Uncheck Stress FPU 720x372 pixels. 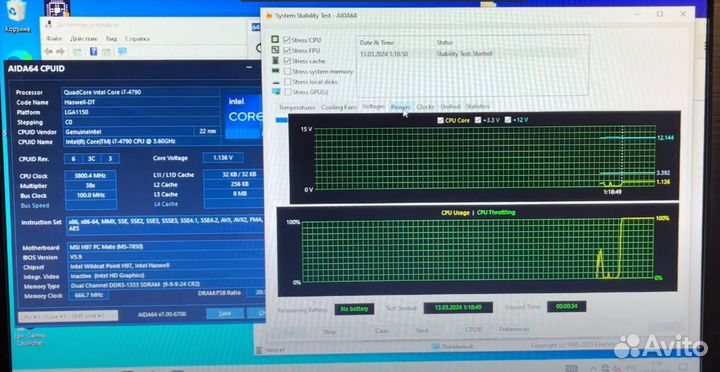(287, 50)
